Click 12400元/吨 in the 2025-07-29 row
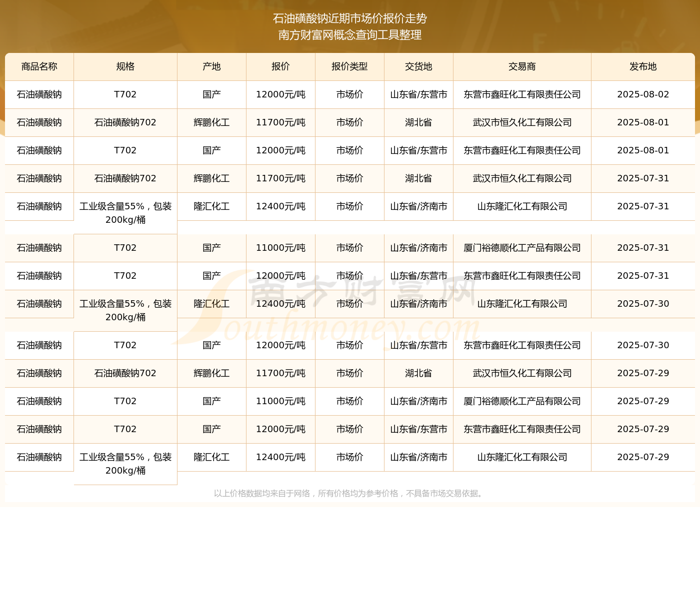700x602 pixels. 280,457
